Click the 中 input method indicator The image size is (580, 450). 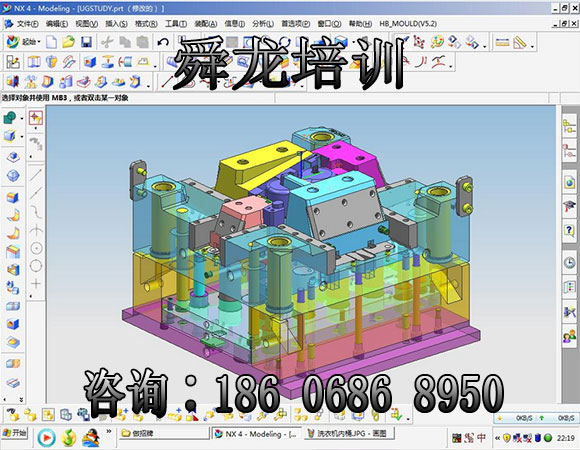[481, 438]
